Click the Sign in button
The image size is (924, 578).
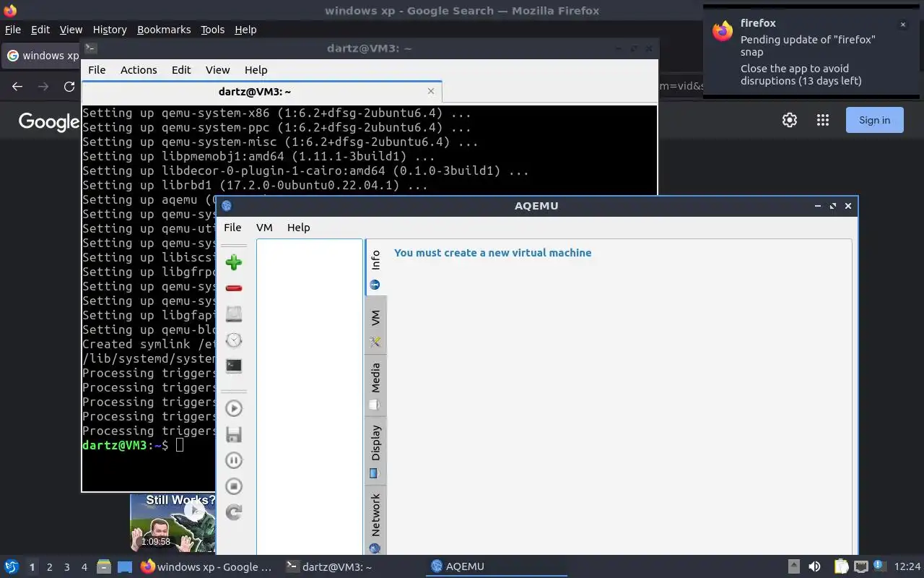pyautogui.click(x=874, y=120)
